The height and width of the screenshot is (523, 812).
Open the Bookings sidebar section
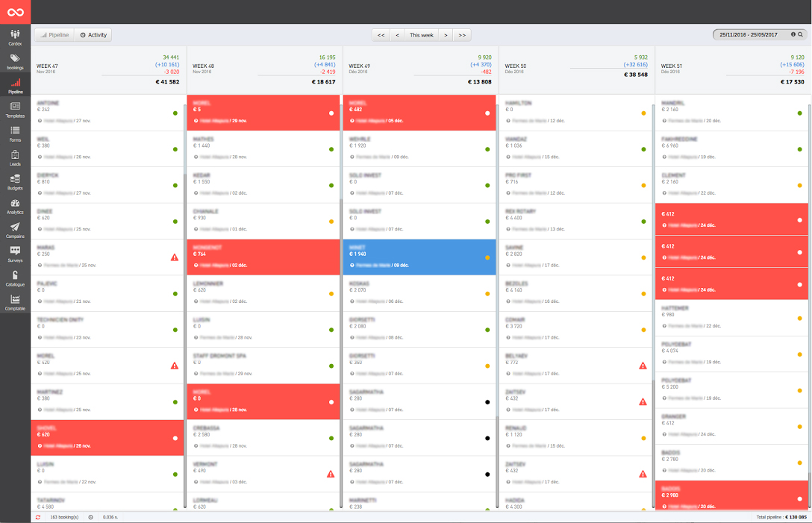coord(15,62)
